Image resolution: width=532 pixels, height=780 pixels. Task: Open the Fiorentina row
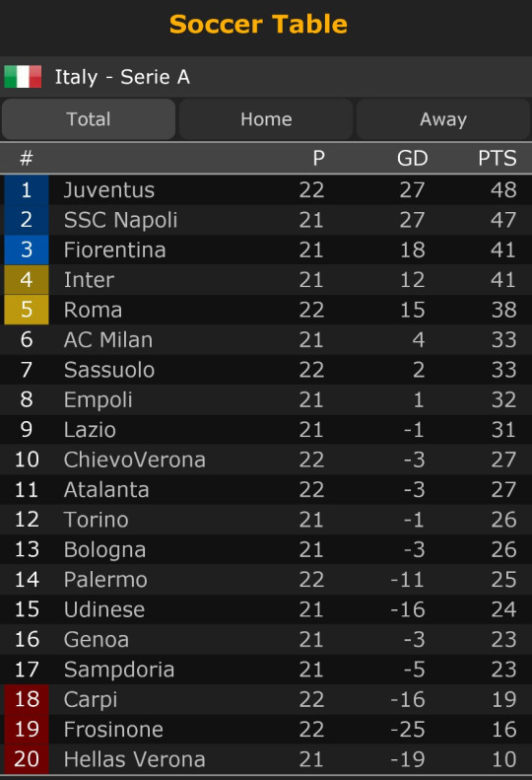pos(266,249)
